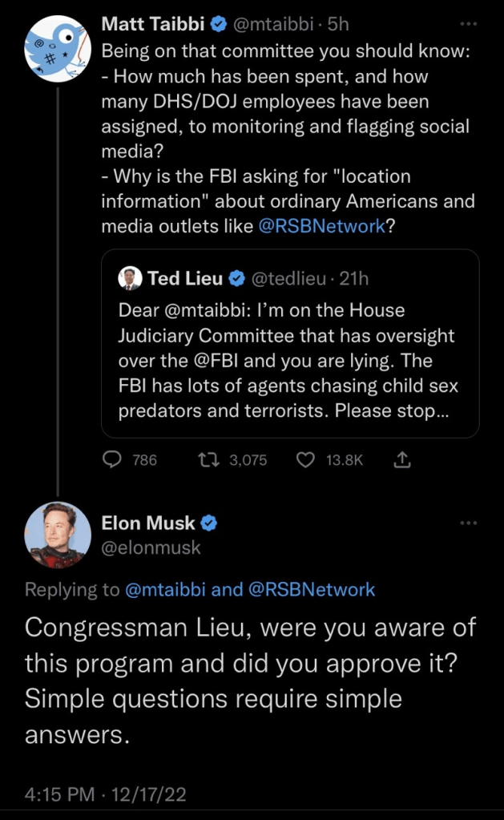This screenshot has width=504, height=820.
Task: Like the tweet with heart icon
Action: [x=304, y=459]
